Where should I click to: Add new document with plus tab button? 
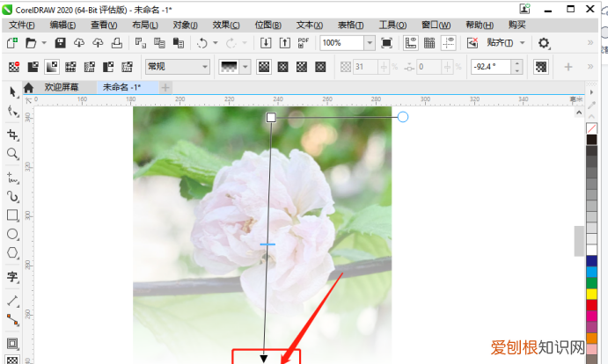click(165, 87)
